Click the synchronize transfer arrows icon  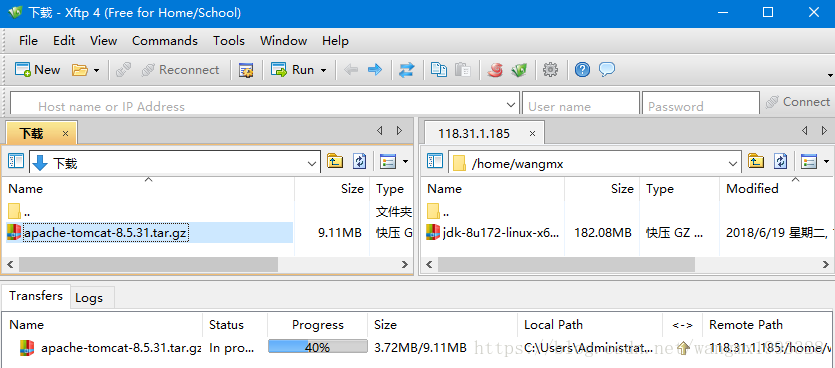[407, 70]
